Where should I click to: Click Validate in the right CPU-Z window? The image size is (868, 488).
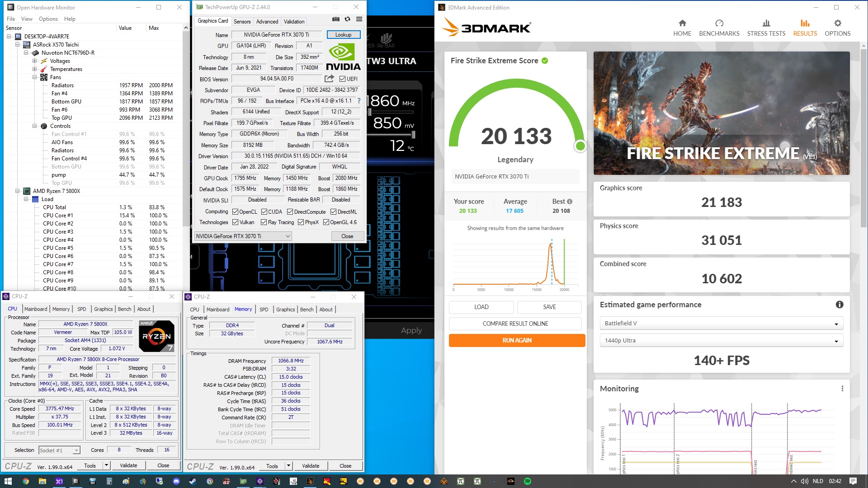click(311, 466)
